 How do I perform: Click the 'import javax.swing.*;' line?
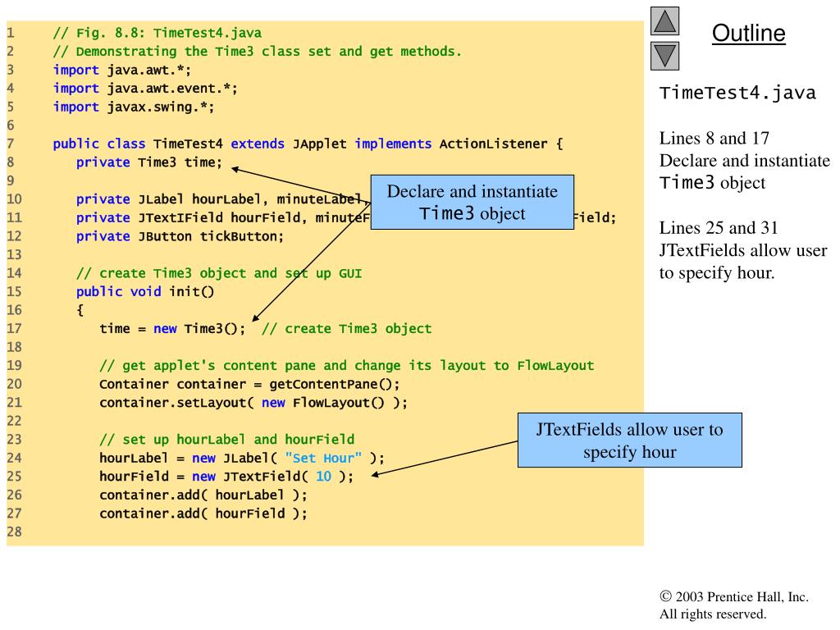point(134,107)
